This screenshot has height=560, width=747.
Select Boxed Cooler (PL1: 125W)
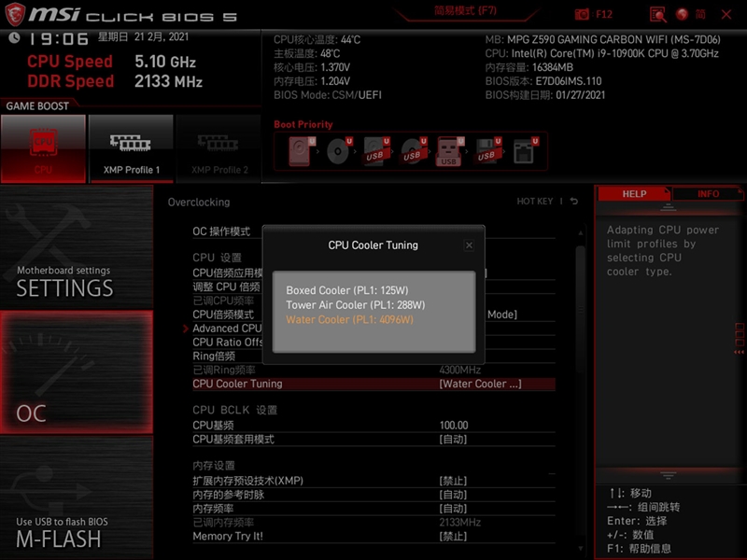coord(346,290)
